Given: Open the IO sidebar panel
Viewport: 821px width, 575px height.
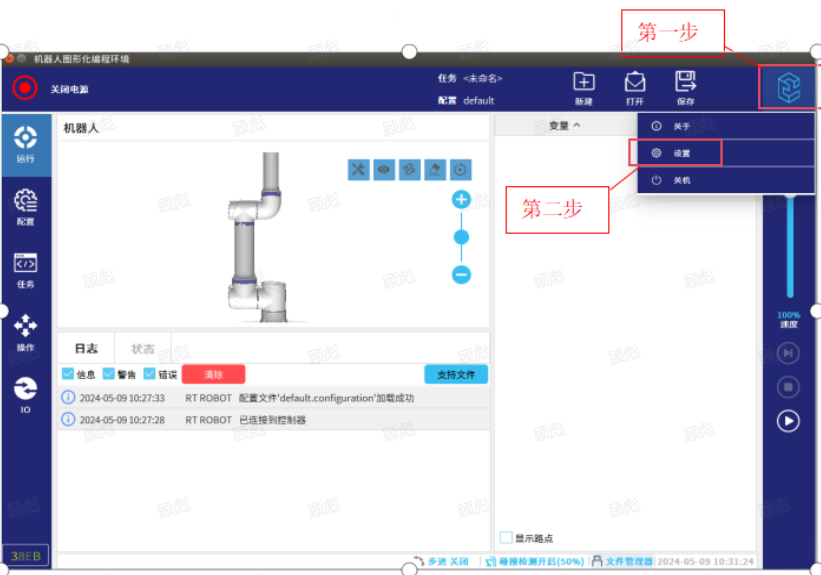Looking at the screenshot, I should click(x=26, y=394).
